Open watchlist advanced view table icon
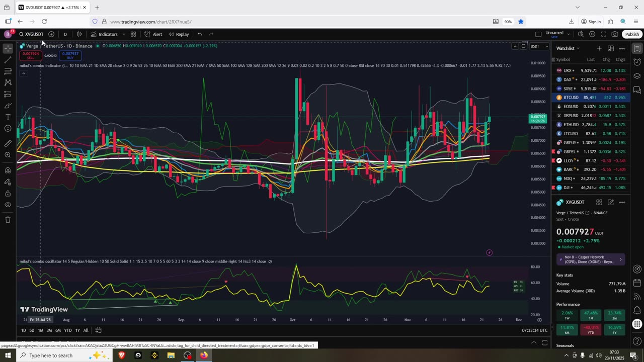 [610, 48]
